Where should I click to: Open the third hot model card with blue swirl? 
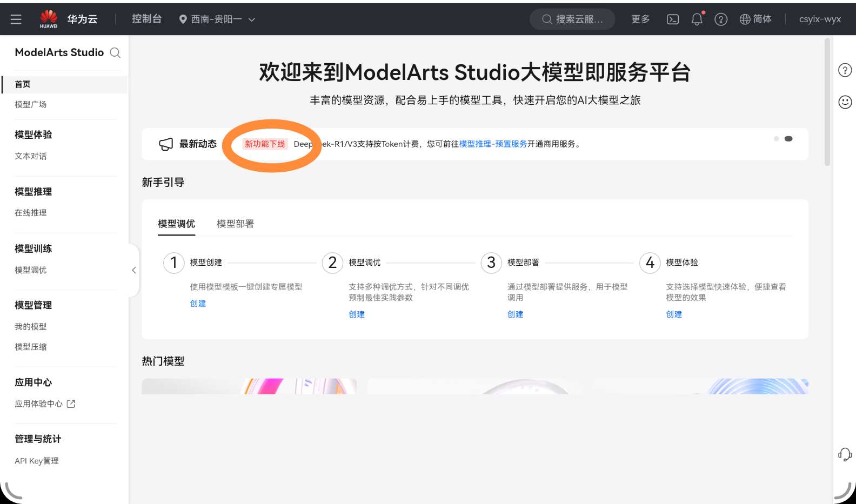(x=701, y=386)
